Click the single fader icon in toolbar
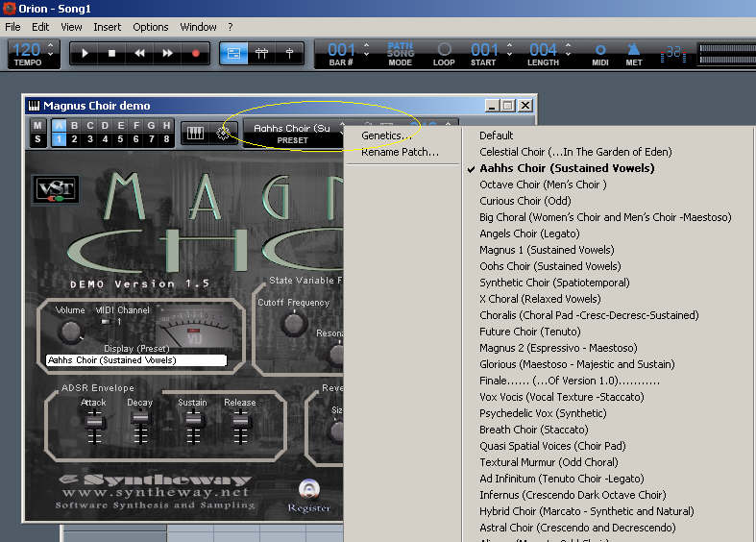 coord(289,53)
